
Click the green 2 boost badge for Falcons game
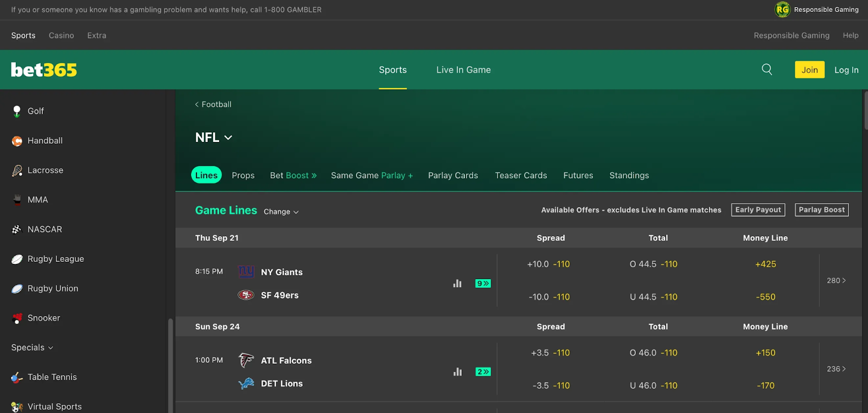click(x=483, y=372)
